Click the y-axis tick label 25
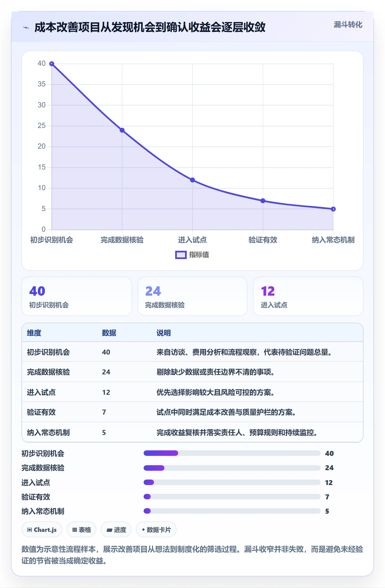This screenshot has height=588, width=385. (x=42, y=126)
